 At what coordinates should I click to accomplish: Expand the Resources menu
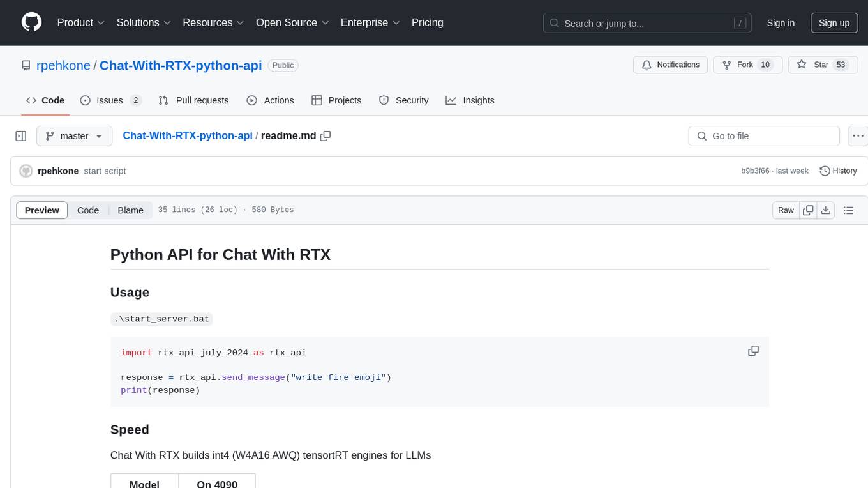213,22
